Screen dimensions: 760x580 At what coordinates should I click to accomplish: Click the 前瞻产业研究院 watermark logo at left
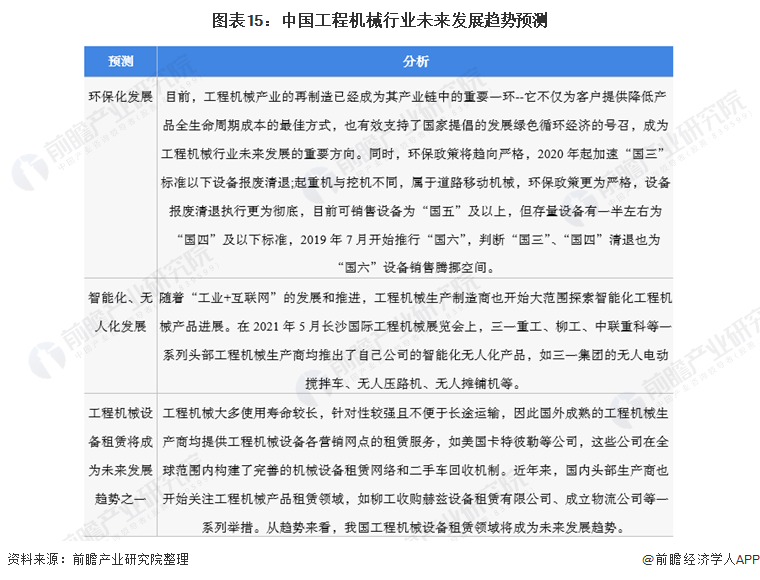pyautogui.click(x=31, y=171)
